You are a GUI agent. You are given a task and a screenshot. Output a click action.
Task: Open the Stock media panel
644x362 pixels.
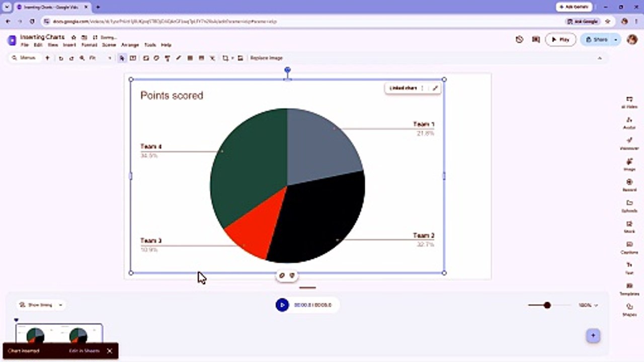629,227
